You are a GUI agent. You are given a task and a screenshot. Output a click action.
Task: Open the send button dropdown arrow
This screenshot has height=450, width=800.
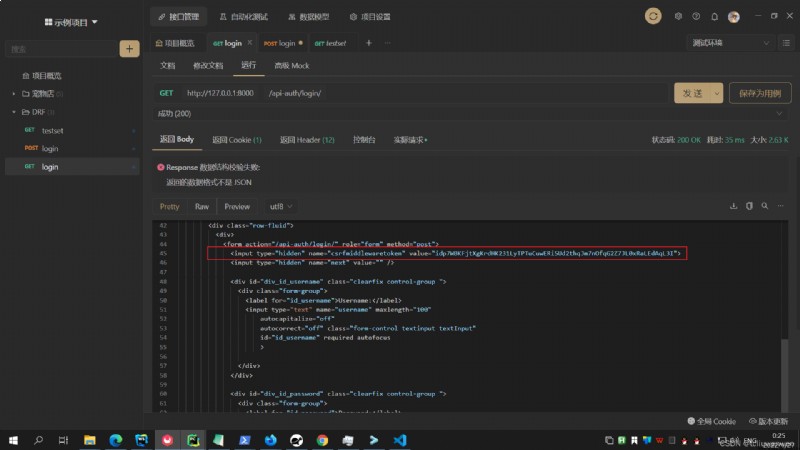click(x=716, y=93)
